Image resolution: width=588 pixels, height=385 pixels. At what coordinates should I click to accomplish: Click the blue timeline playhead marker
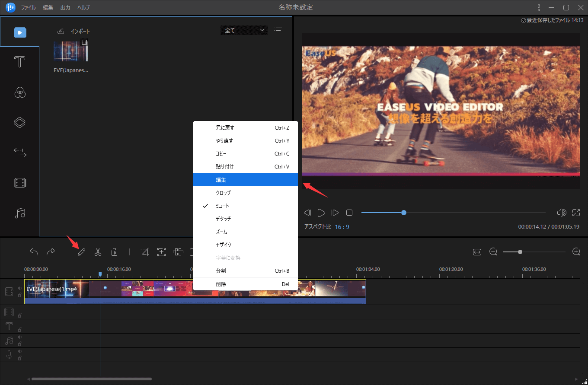(100, 274)
